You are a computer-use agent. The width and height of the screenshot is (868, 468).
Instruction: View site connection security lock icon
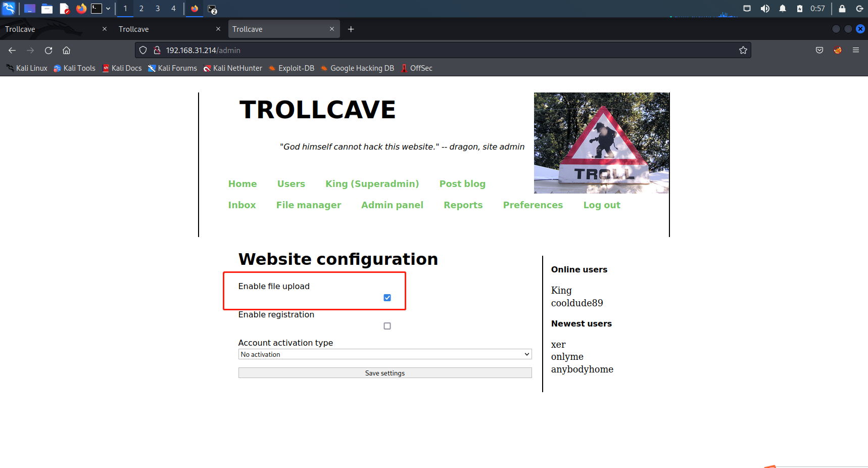[x=157, y=50]
